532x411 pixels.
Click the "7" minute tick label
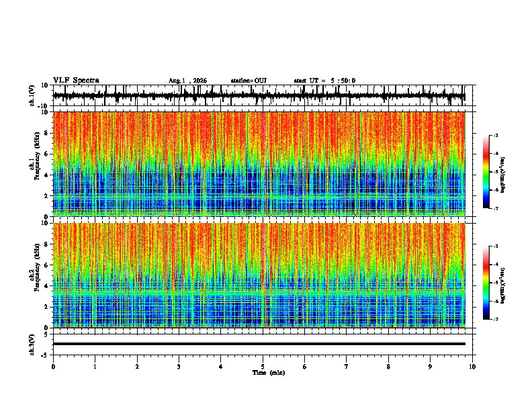point(347,367)
